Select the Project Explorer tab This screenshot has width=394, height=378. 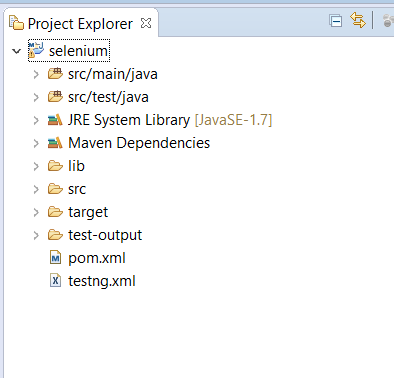coord(80,23)
